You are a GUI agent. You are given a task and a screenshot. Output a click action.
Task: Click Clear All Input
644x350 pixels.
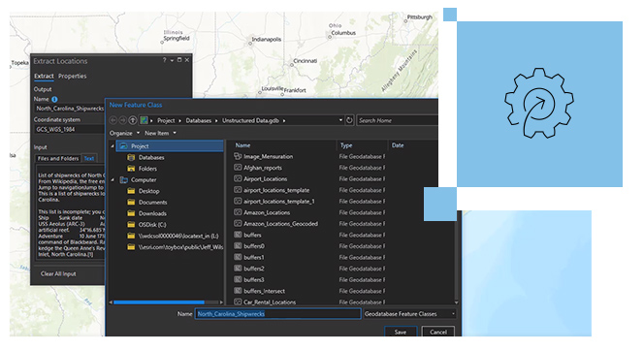(x=58, y=273)
